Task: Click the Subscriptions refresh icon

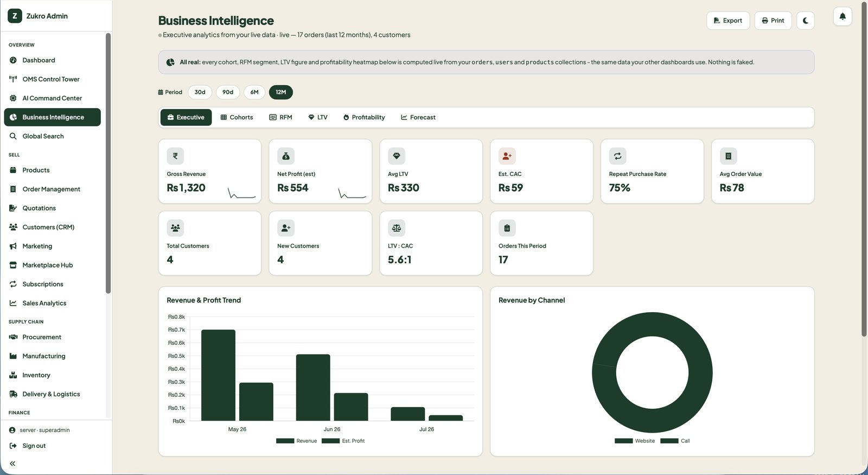Action: [13, 284]
